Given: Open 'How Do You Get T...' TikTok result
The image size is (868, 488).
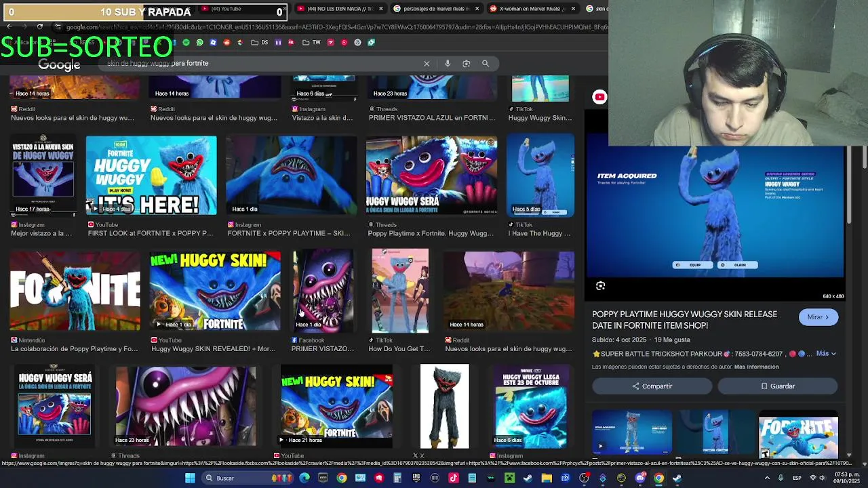Looking at the screenshot, I should click(x=399, y=349).
